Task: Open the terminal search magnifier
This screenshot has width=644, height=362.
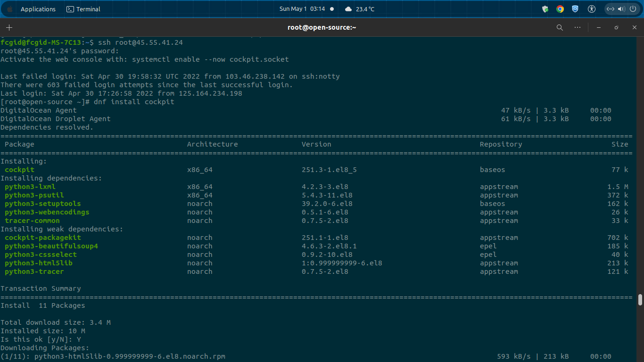Action: pyautogui.click(x=560, y=27)
